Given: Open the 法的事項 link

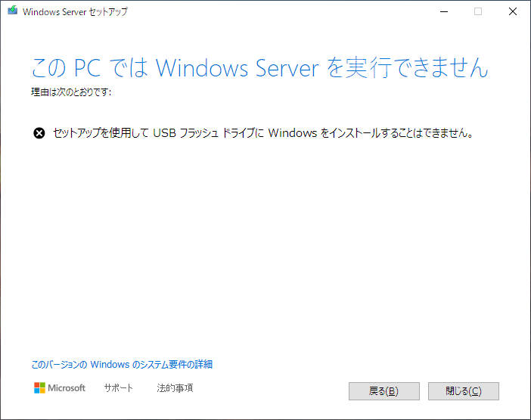Looking at the screenshot, I should tap(175, 387).
